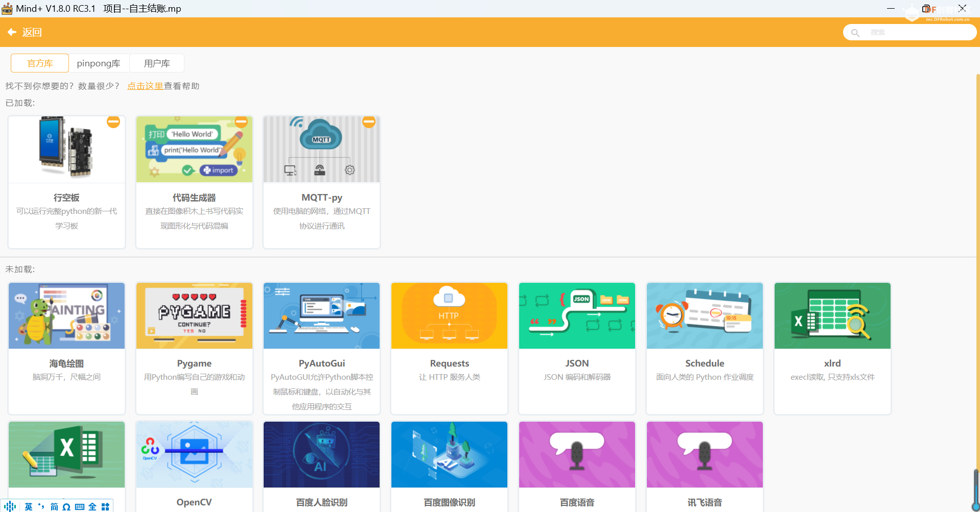The width and height of the screenshot is (980, 512).
Task: Click description 'execl读取, 只支持xls文件'
Action: [x=832, y=377]
